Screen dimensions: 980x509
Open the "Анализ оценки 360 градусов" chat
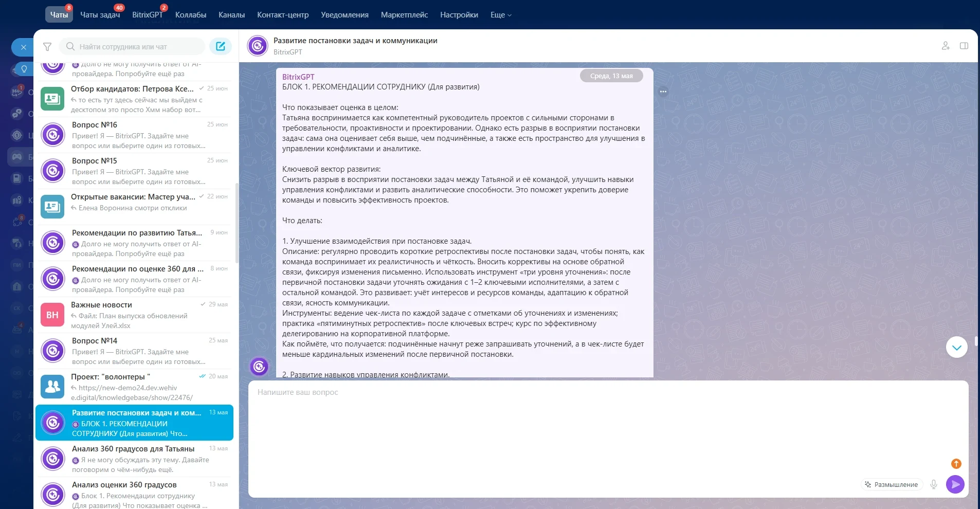134,493
